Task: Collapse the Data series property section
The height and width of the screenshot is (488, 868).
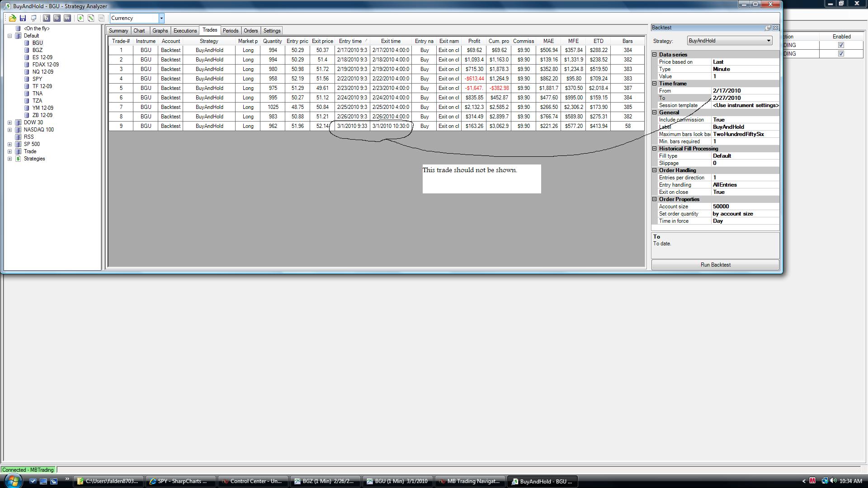Action: tap(654, 55)
